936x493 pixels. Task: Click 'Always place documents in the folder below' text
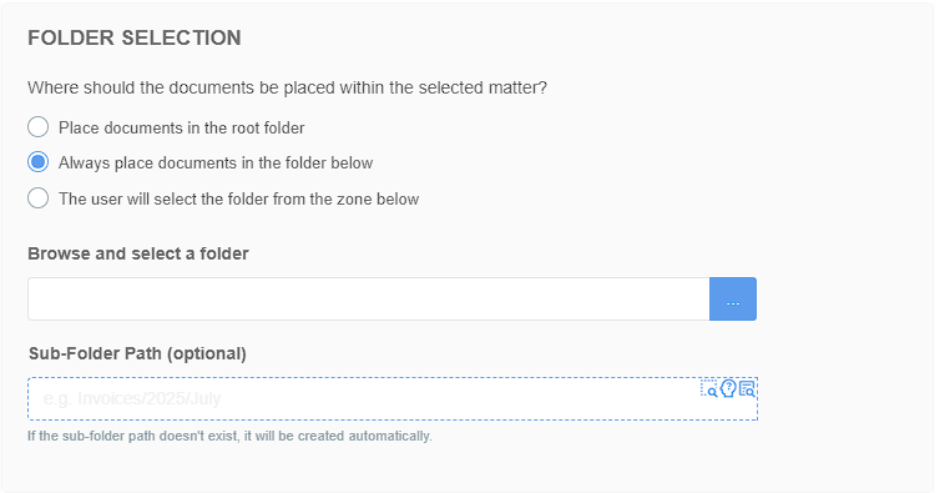(215, 163)
